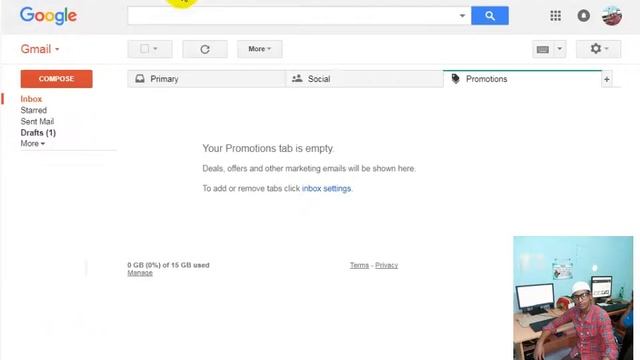
Task: Click the webcam video overlay thumbnail
Action: point(573,298)
